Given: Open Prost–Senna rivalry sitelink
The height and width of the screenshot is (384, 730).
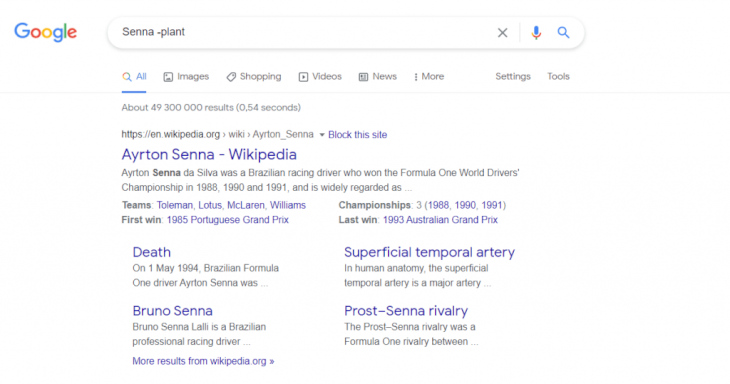Looking at the screenshot, I should (406, 311).
